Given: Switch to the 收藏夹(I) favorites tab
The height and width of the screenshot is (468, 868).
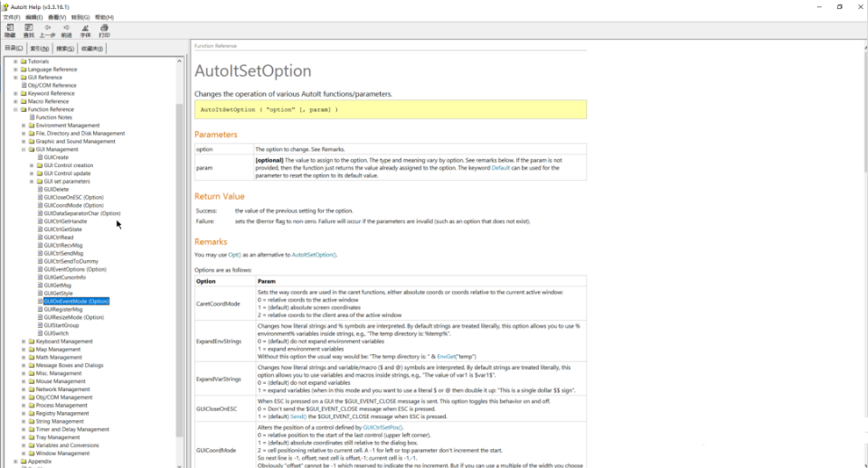Looking at the screenshot, I should [x=92, y=49].
